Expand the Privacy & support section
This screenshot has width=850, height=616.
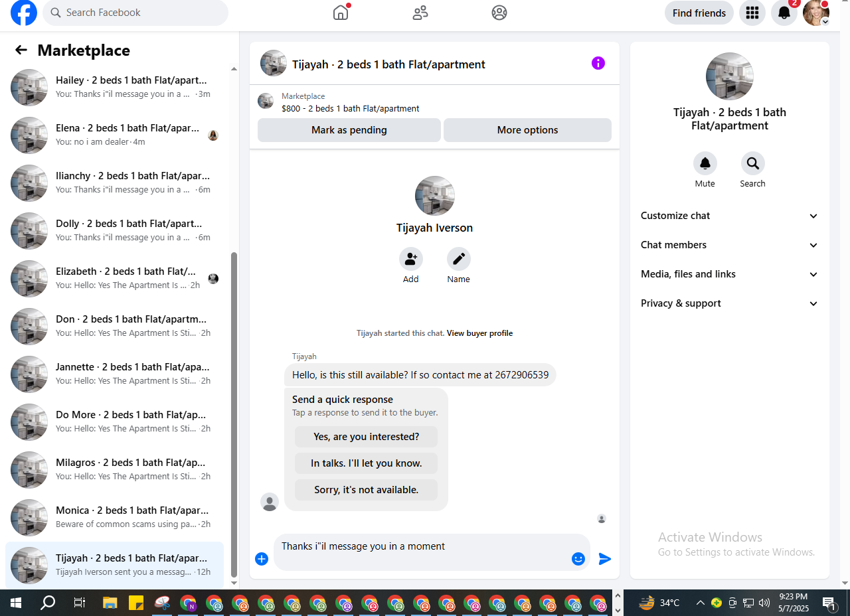pos(730,303)
